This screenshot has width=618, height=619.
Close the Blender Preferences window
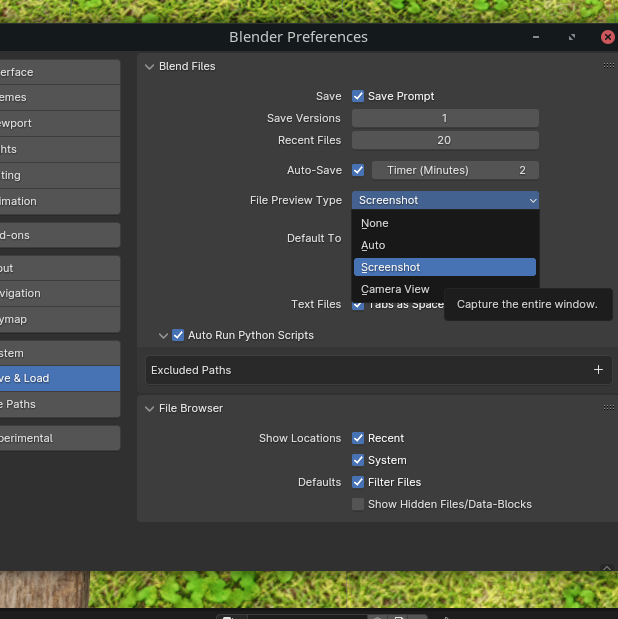tap(607, 37)
